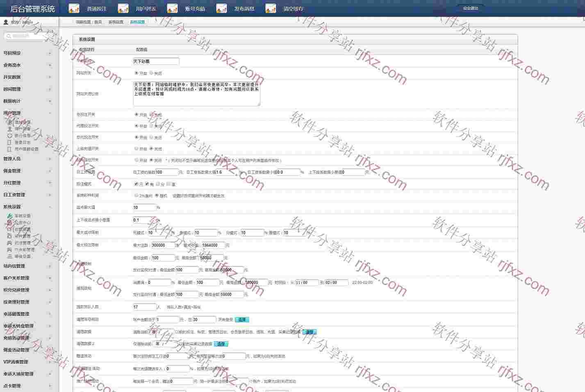Click the icon beside 账号充值
The image size is (585, 392).
coord(172,8)
